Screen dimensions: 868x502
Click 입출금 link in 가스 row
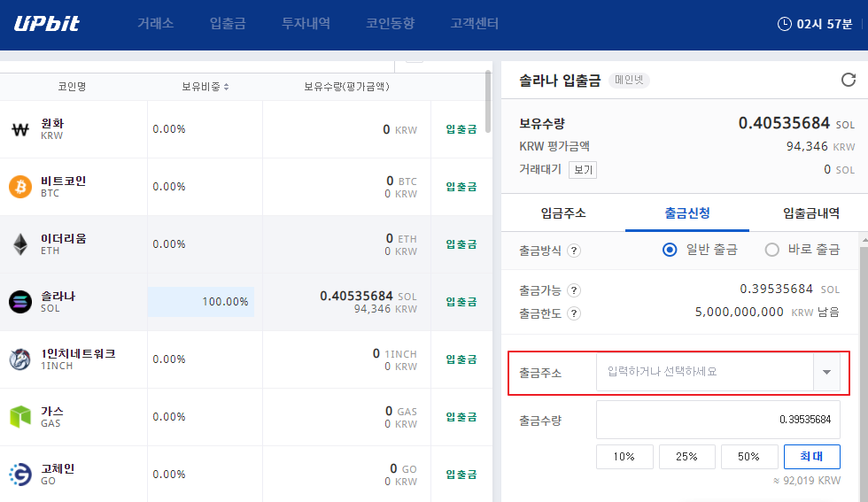[x=461, y=417]
